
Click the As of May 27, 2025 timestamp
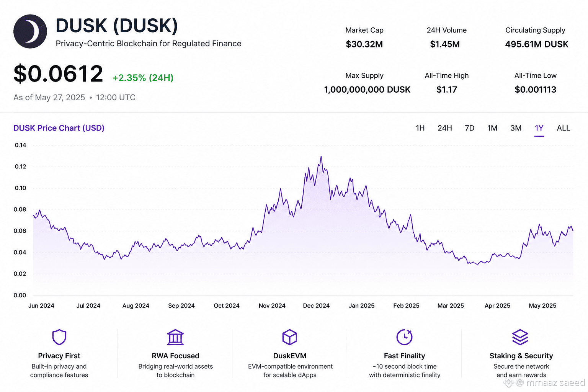74,98
